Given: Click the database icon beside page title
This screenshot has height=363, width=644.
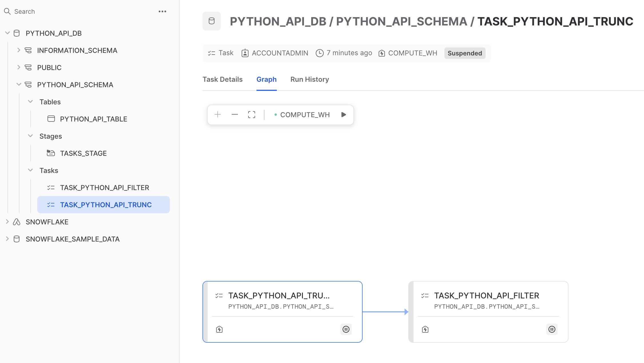Looking at the screenshot, I should point(212,21).
